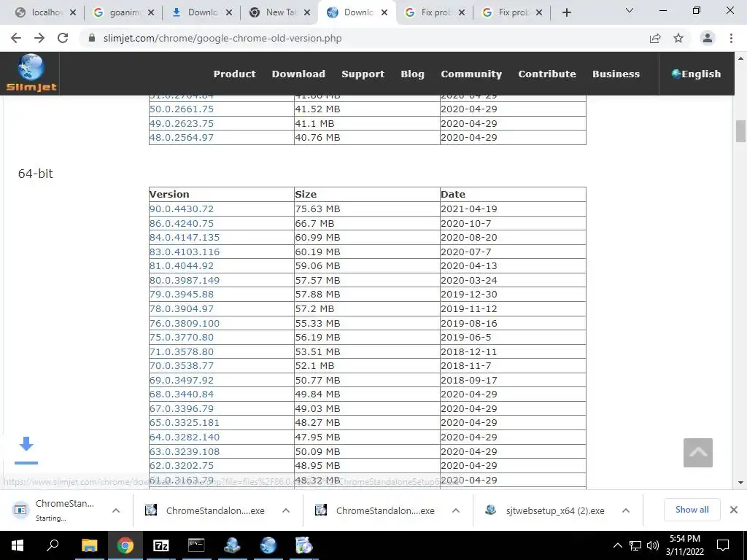The image size is (747, 560).
Task: Click the scrollbar down arrow
Action: pos(740,483)
